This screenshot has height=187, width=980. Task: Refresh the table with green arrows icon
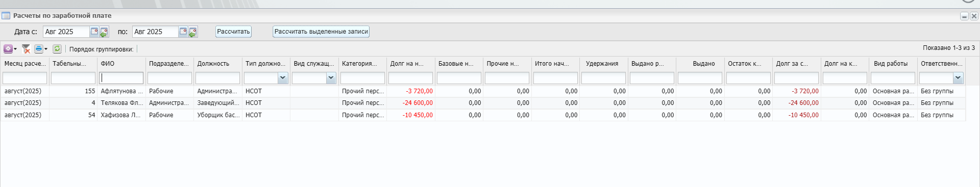coord(57,49)
